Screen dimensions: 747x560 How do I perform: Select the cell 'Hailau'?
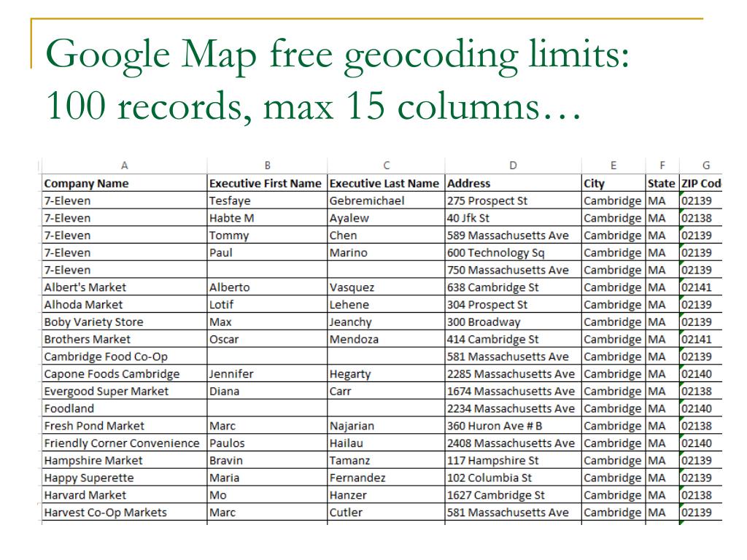click(x=387, y=443)
